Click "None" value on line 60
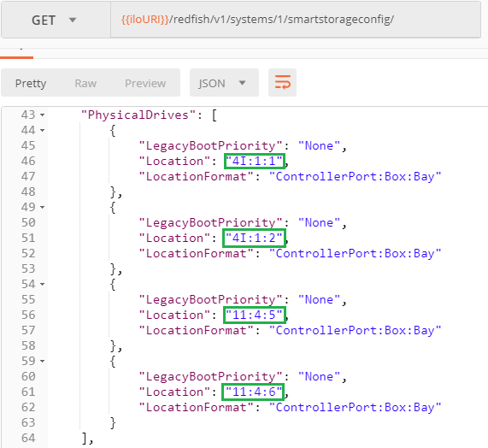The width and height of the screenshot is (488, 448). point(320,377)
